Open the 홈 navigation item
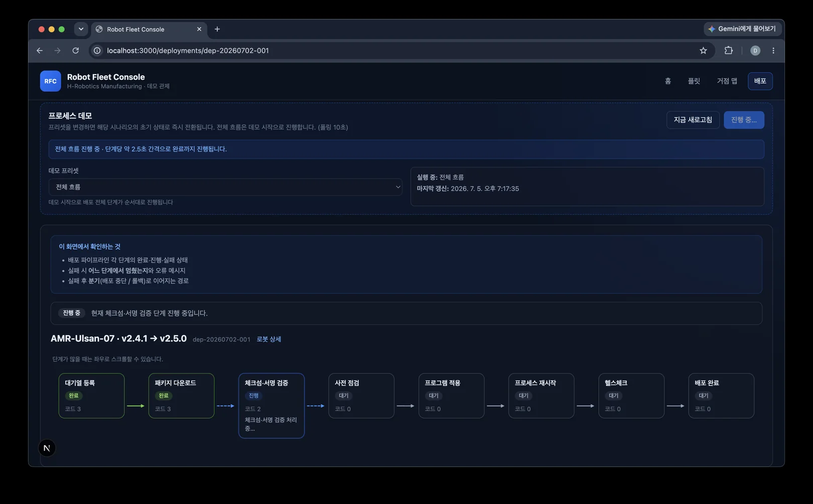Screen dimensions: 813x504 click(668, 81)
